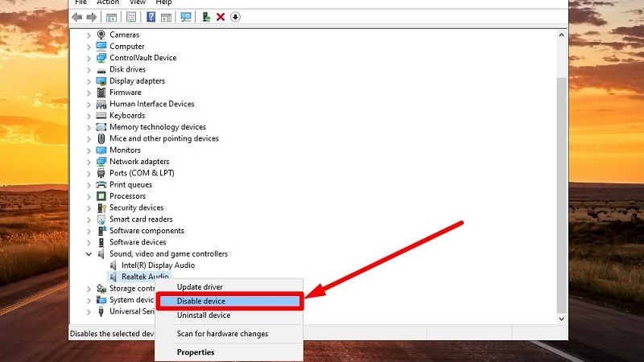644x362 pixels.
Task: Open the File menu
Action: tap(81, 2)
